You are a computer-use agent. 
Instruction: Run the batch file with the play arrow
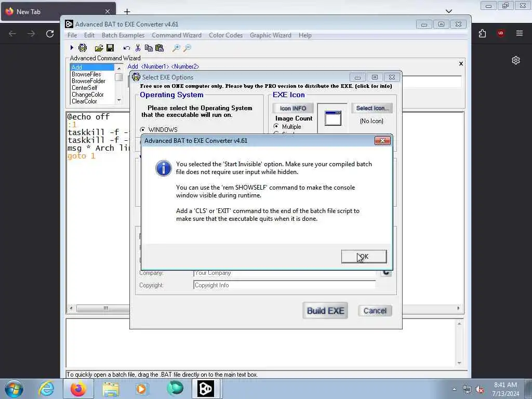click(x=72, y=48)
